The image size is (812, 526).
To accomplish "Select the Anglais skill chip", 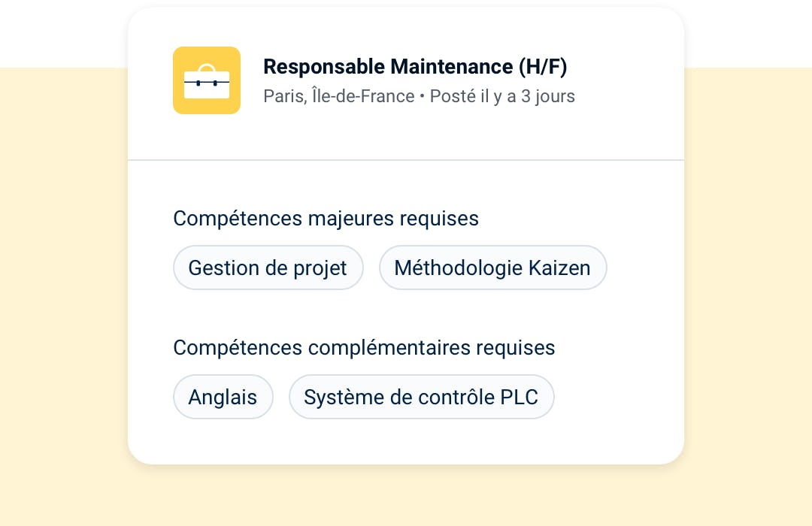I will point(223,397).
